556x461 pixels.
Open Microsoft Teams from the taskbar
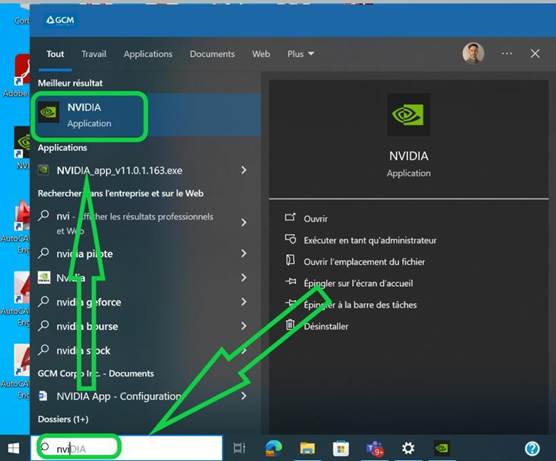374,449
